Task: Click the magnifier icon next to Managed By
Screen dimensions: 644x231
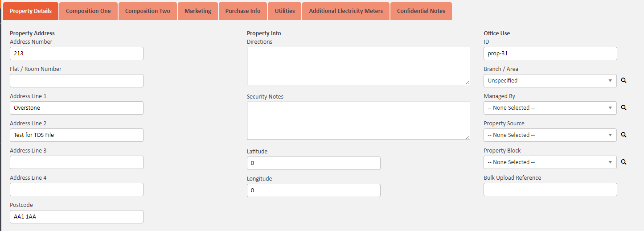Action: 624,108
